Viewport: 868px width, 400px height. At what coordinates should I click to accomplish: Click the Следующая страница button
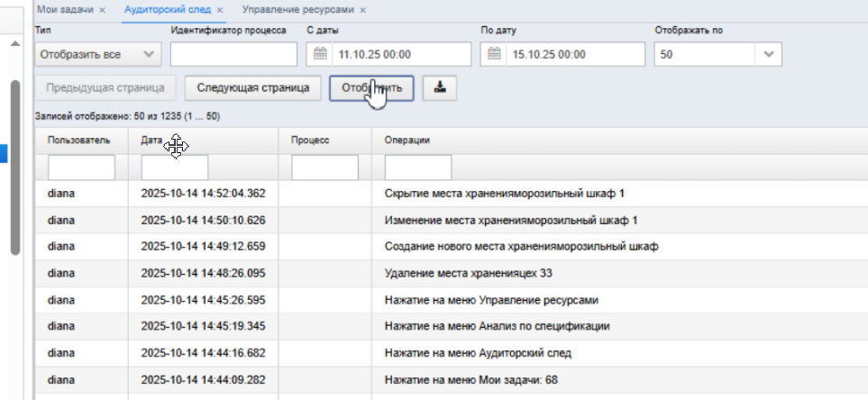[253, 88]
